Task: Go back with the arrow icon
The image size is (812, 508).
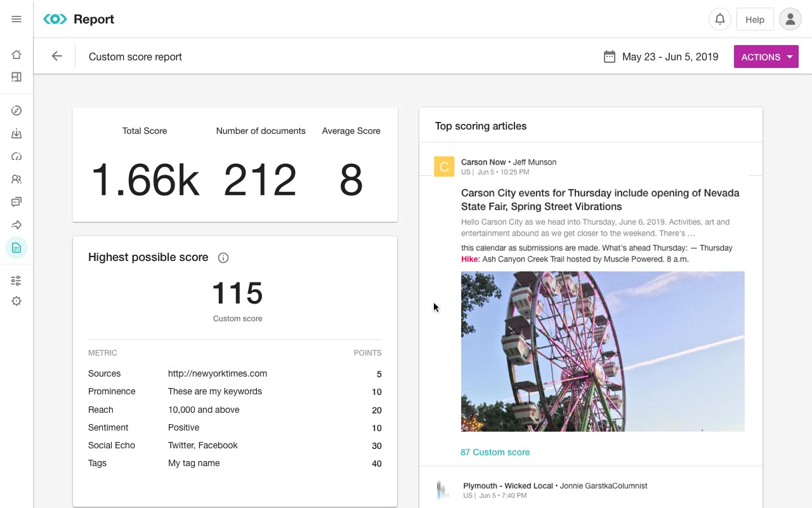Action: tap(56, 57)
